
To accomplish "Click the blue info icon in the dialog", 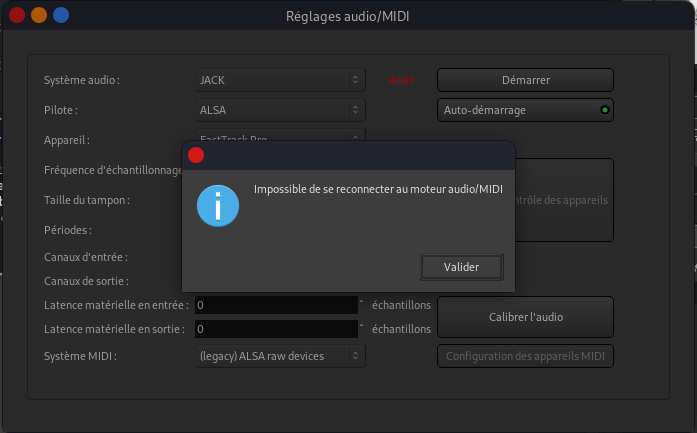I will (x=217, y=206).
